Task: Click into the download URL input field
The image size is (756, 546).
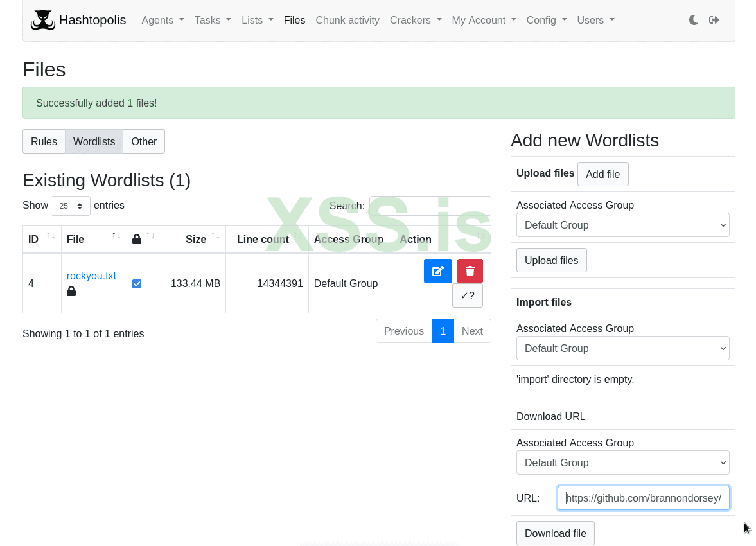Action: [x=643, y=498]
